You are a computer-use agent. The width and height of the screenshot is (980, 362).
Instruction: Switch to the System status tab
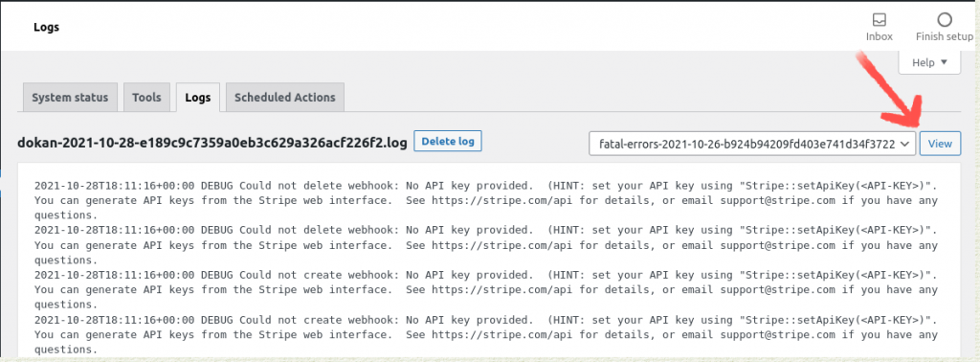70,98
